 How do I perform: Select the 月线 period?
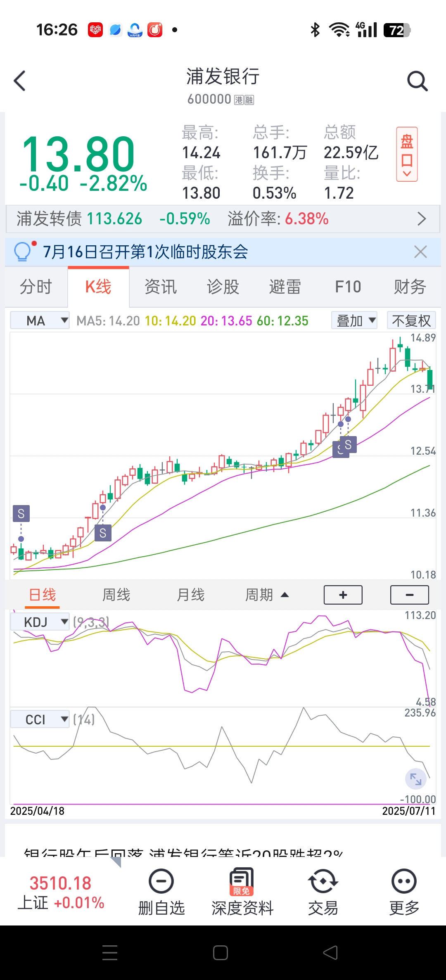point(191,595)
